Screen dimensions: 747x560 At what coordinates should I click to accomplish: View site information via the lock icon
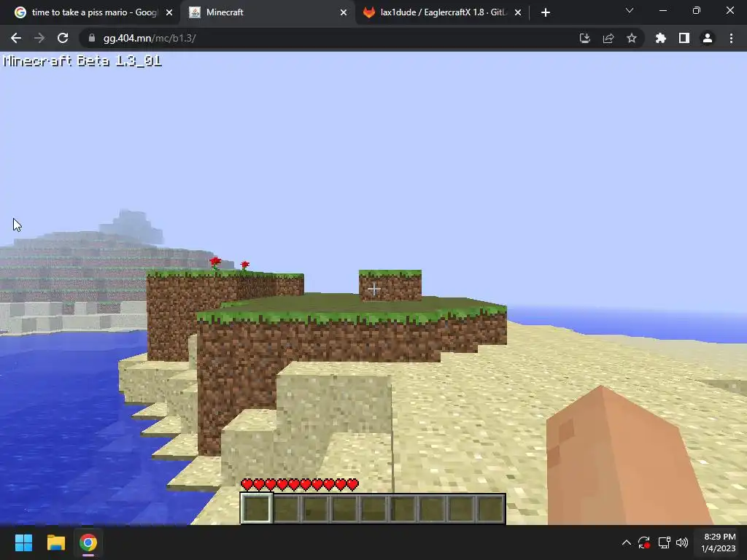pos(92,38)
